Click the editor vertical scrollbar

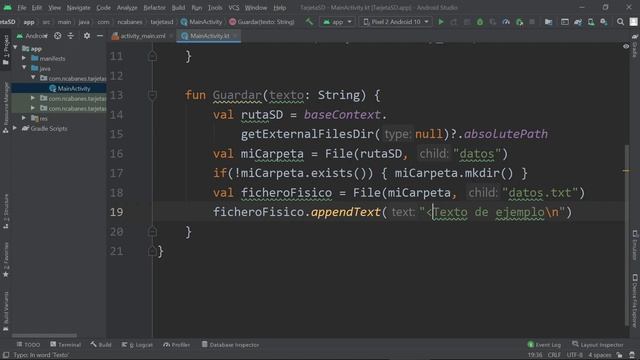point(627,235)
